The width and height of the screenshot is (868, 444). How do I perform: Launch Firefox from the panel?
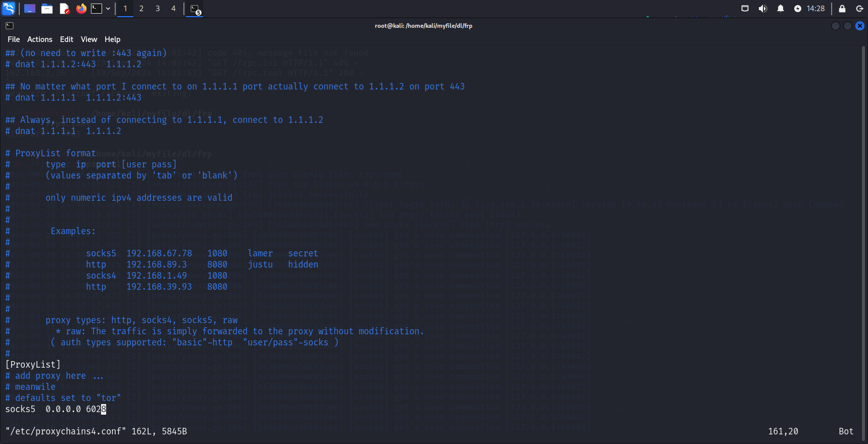coord(81,9)
